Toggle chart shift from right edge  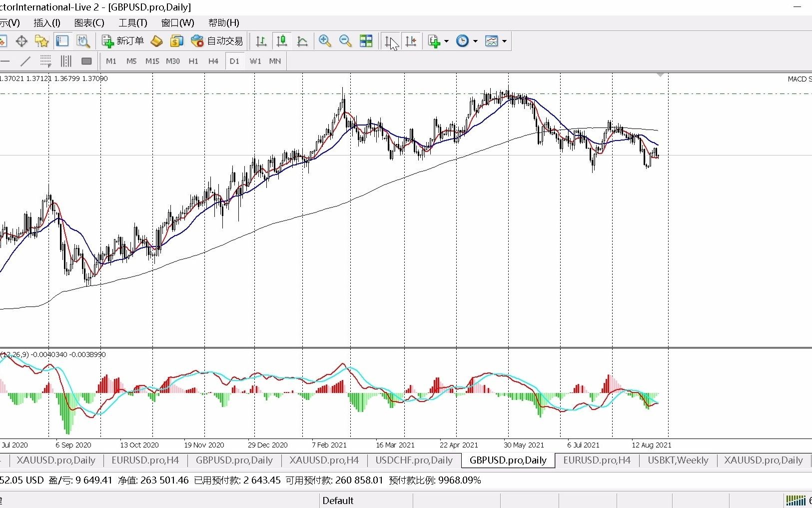(x=411, y=41)
